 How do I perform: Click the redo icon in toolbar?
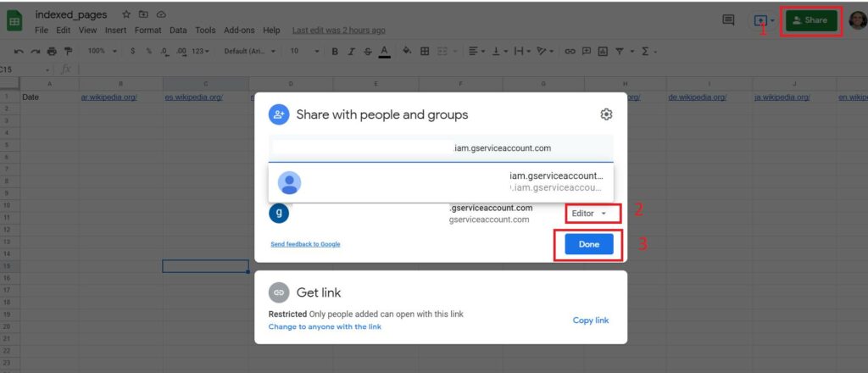pos(36,52)
